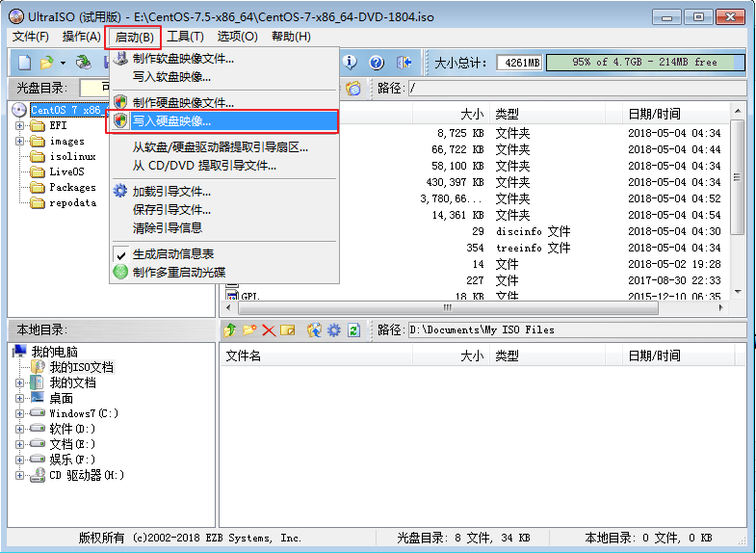Select 我的ISO文档 in local tree
756x553 pixels.
coord(82,367)
